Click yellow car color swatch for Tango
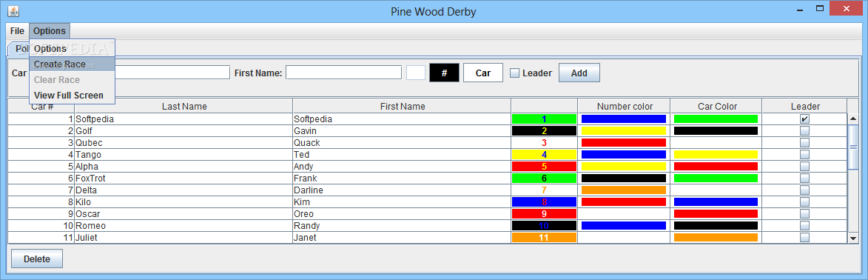The height and width of the screenshot is (280, 868). pos(716,154)
